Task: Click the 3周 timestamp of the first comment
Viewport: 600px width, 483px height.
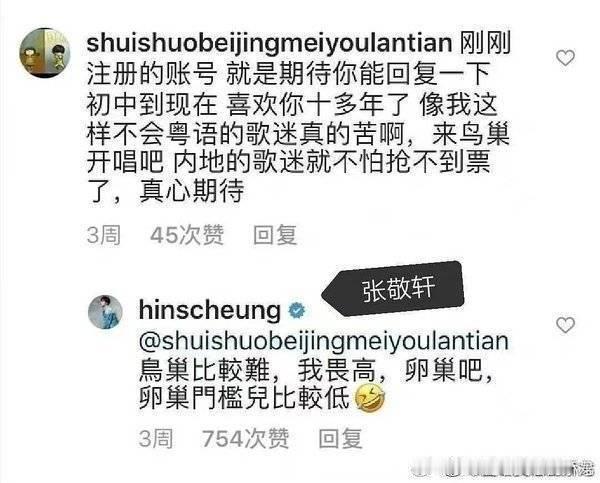Action: click(x=104, y=235)
